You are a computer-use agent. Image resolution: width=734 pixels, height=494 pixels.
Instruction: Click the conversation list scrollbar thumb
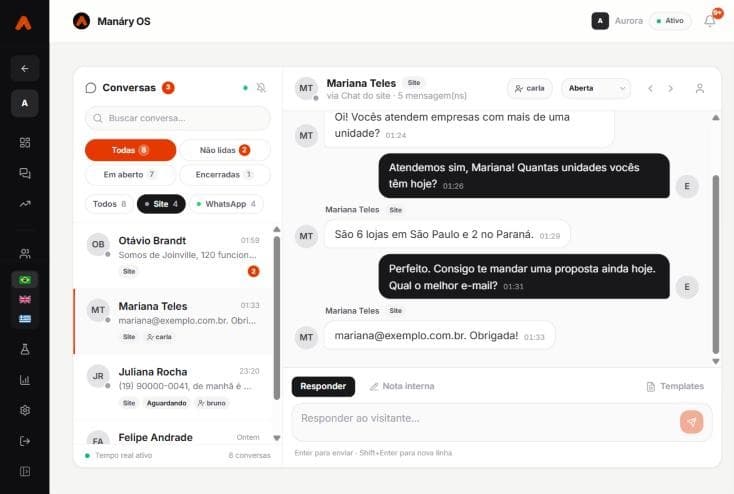(x=277, y=318)
